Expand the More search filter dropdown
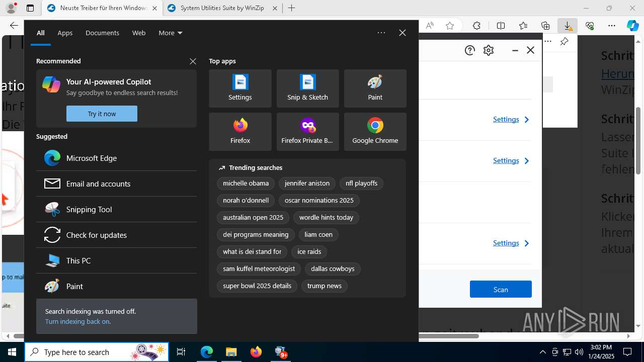Screen dimensions: 644x362 [x=171, y=33]
